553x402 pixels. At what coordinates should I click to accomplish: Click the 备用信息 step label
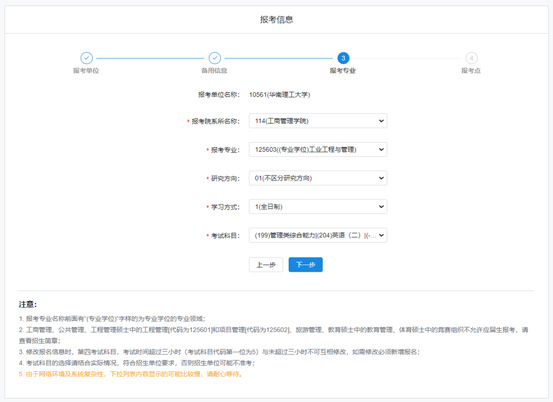(x=214, y=71)
